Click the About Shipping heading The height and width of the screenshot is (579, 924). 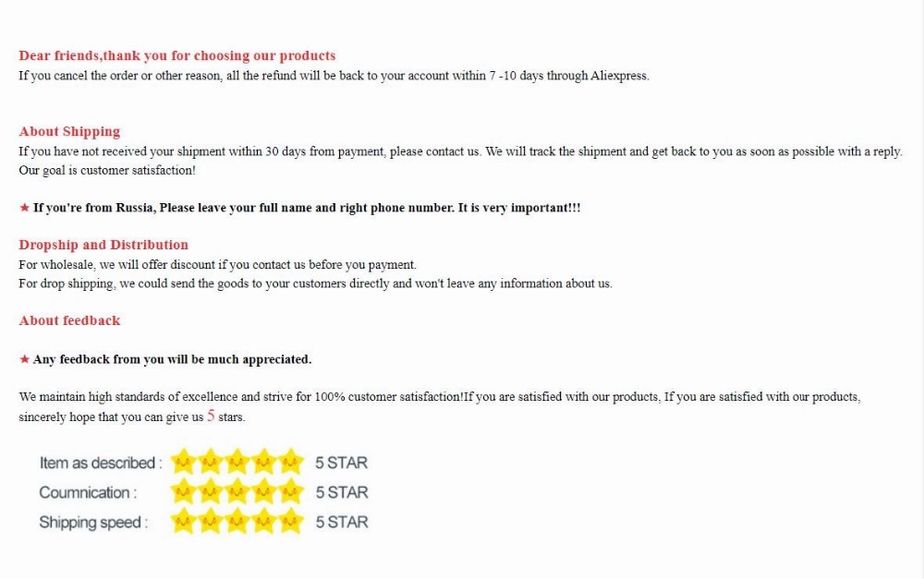[69, 131]
